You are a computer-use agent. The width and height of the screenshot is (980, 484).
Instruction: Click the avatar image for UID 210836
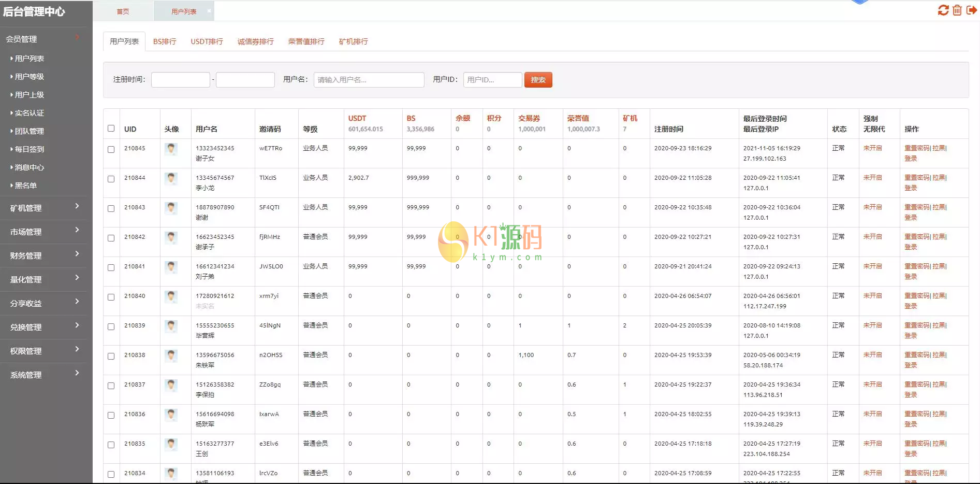171,415
